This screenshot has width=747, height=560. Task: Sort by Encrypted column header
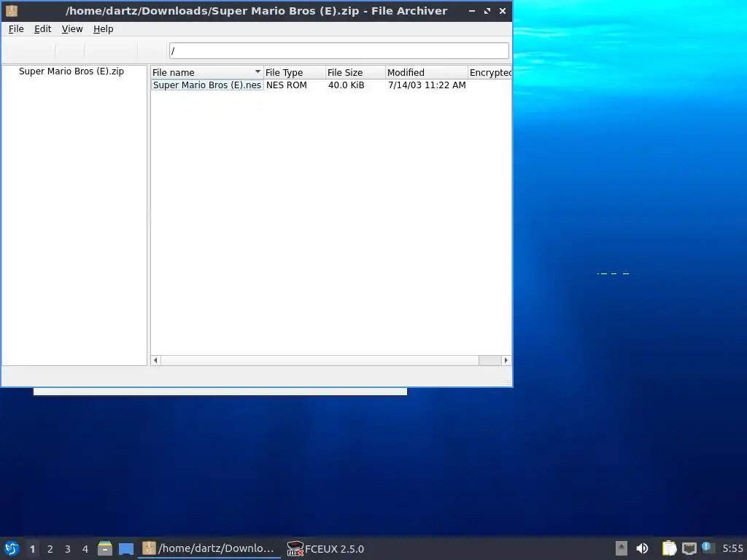click(489, 72)
